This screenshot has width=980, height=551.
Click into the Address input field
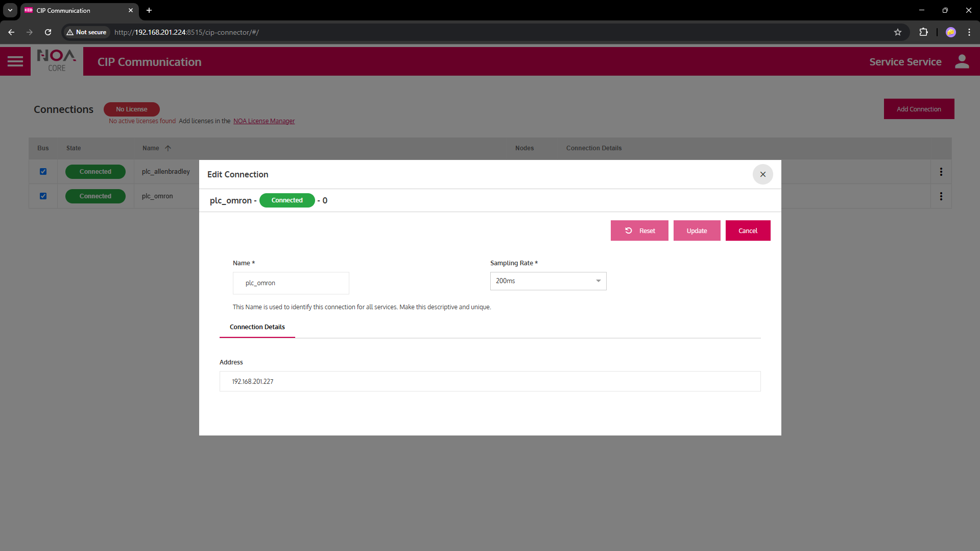click(490, 381)
